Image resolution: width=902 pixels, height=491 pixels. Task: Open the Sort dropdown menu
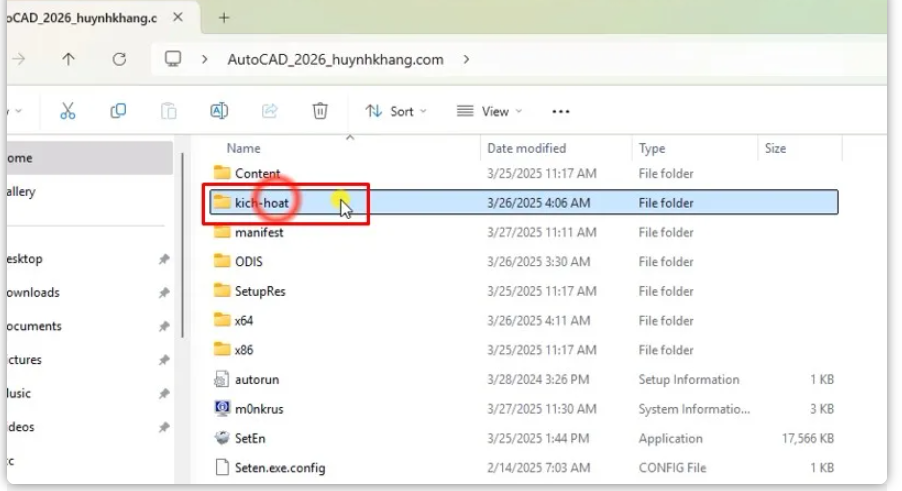point(395,111)
